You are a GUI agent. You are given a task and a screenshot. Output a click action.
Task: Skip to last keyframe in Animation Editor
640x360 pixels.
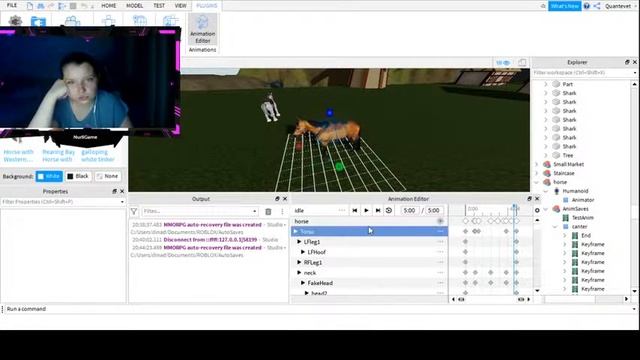point(378,210)
